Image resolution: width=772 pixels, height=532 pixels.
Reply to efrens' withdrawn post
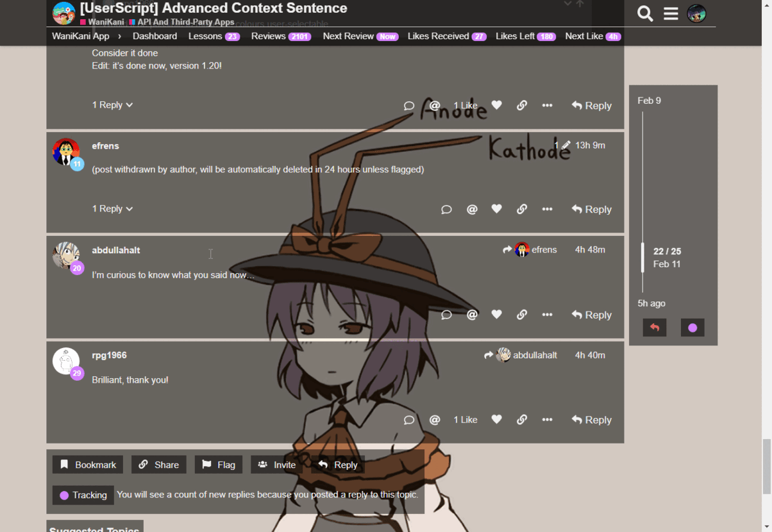click(592, 210)
